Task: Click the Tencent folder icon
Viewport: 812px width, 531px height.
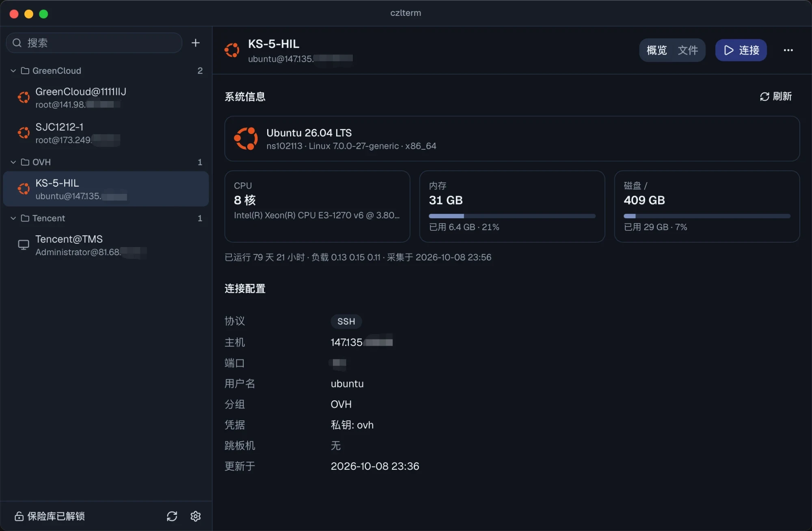Action: click(25, 218)
